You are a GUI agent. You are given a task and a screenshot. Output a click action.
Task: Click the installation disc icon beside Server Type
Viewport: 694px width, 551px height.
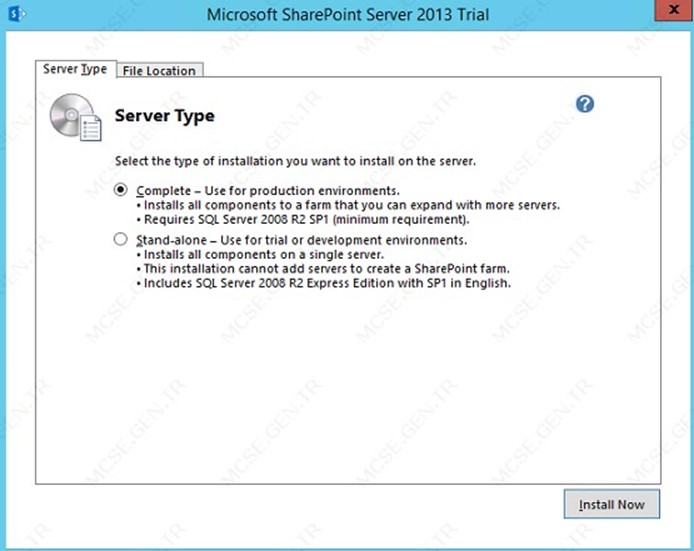pyautogui.click(x=75, y=117)
